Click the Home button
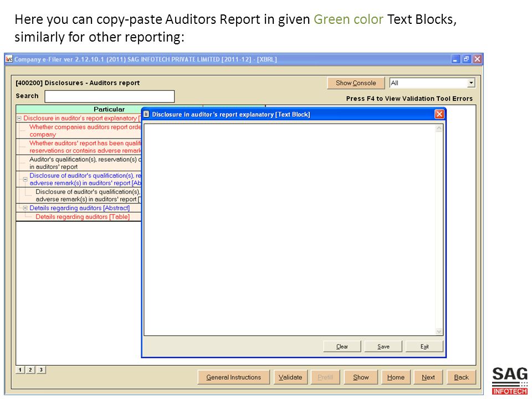 click(396, 377)
